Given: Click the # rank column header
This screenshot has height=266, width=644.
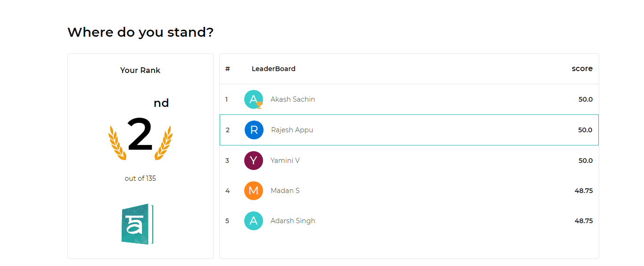Looking at the screenshot, I should pos(228,69).
